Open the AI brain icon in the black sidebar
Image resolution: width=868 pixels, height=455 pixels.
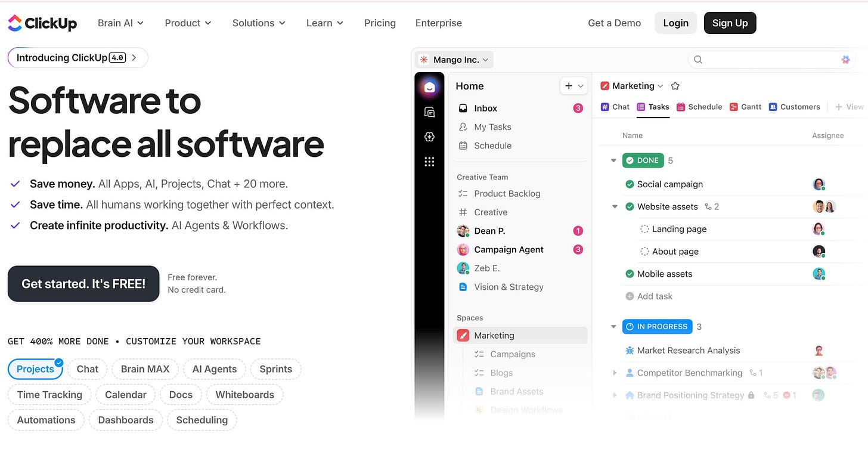click(x=429, y=137)
